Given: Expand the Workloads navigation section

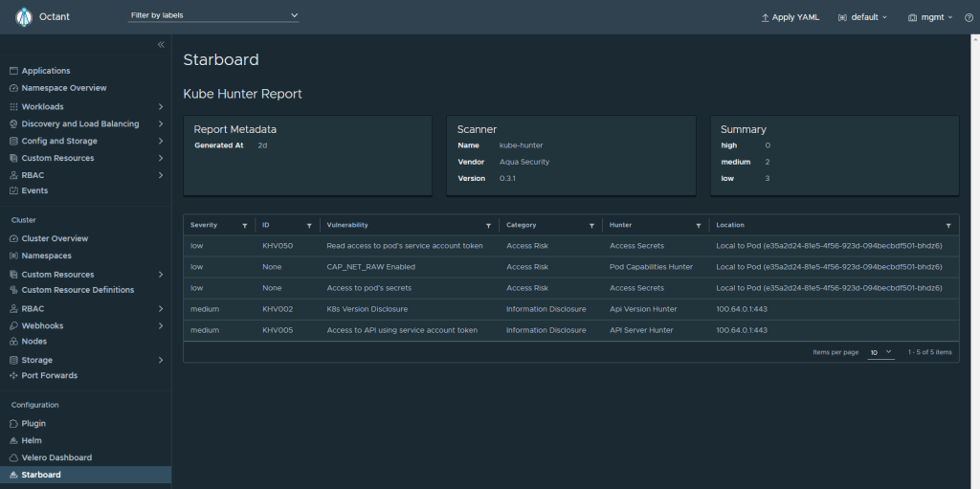Looking at the screenshot, I should point(161,106).
